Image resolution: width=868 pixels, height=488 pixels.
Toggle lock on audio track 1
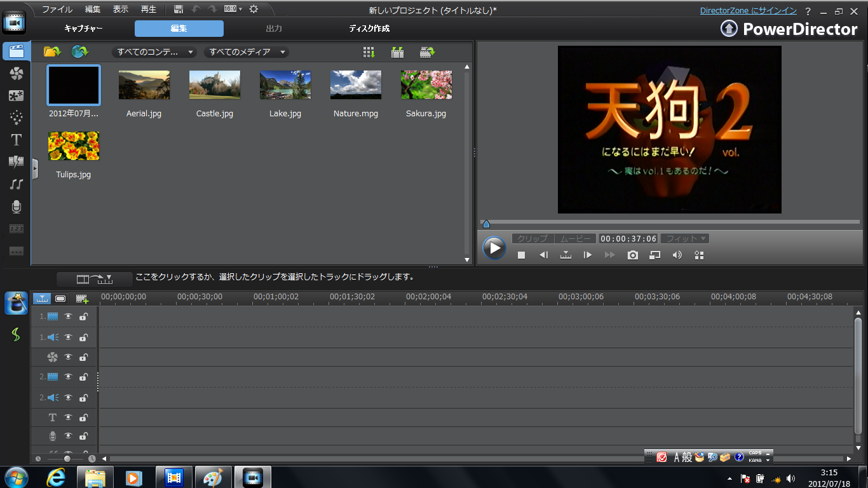[83, 337]
